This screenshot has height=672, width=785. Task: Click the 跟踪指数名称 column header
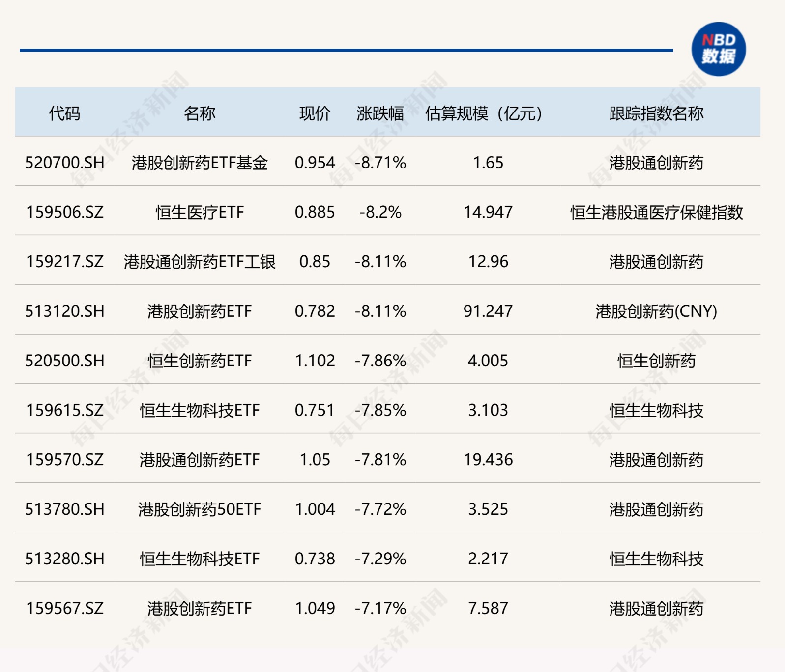click(656, 113)
